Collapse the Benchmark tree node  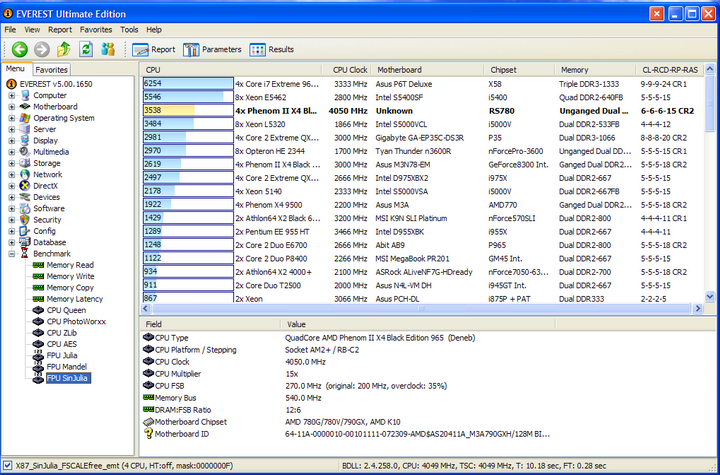point(11,254)
